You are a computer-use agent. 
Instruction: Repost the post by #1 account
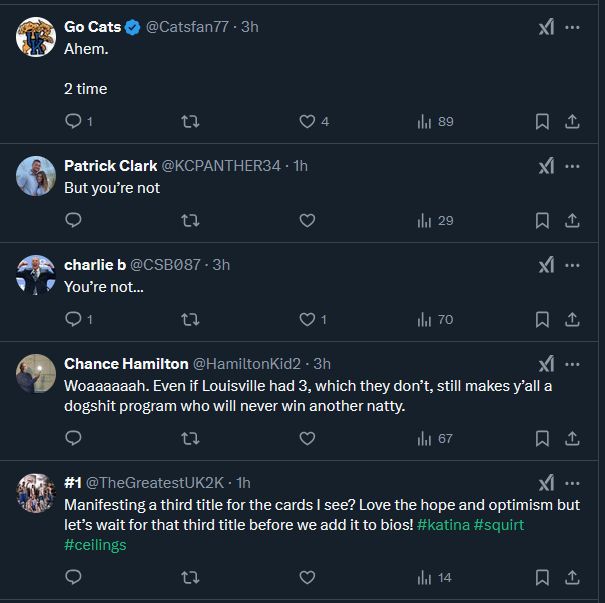pos(189,577)
